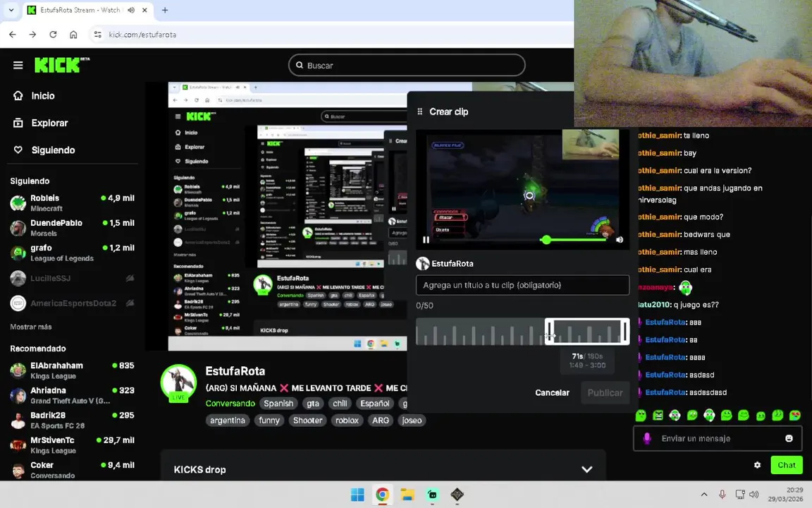Select the chill tag

point(340,404)
